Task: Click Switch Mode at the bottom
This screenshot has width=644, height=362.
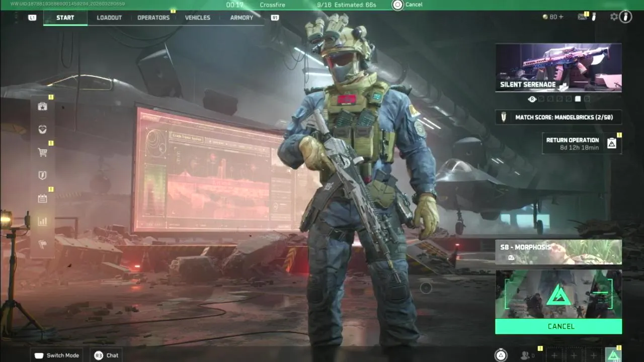Action: point(57,355)
